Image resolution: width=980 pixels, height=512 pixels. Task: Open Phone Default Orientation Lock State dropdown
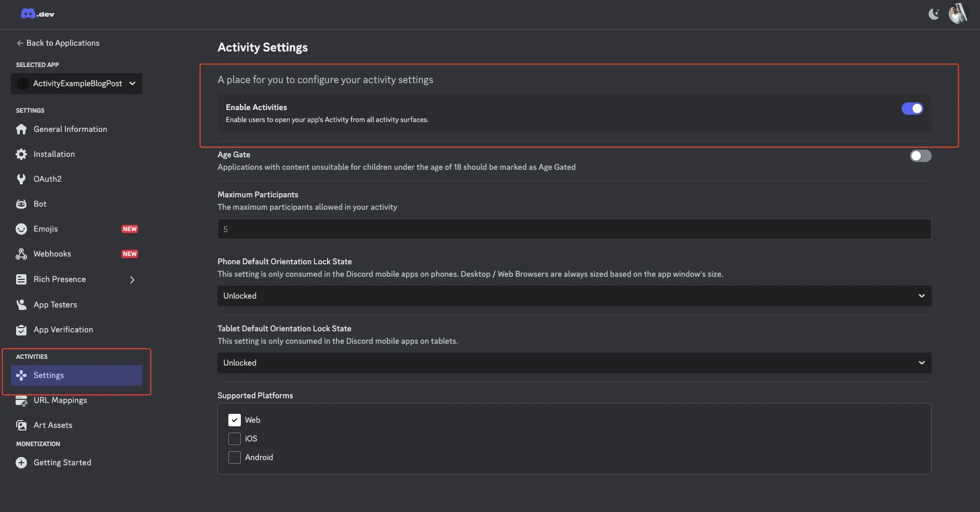coord(574,296)
